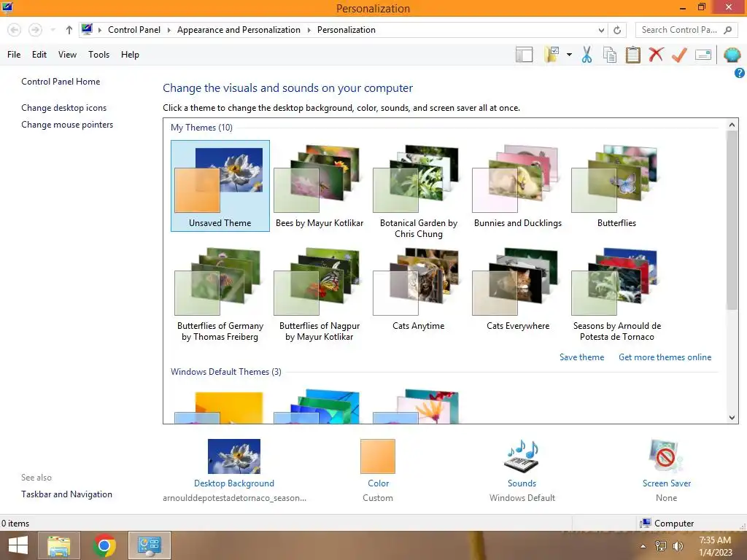
Task: Expand the chevron after the Control Panel breadcrumb
Action: [x=169, y=30]
